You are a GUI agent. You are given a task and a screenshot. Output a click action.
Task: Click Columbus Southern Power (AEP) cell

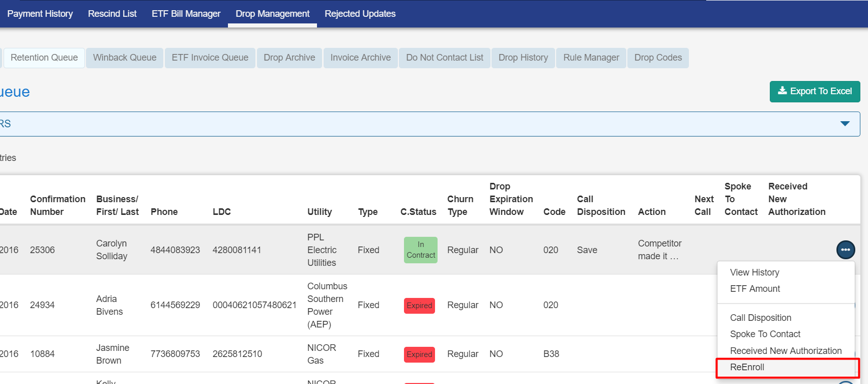click(327, 305)
